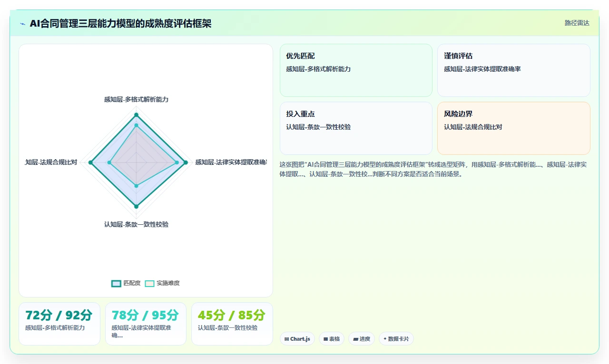Toggle the 实施难度 legend swatch
Screen dimensions: 609x364
pos(149,283)
